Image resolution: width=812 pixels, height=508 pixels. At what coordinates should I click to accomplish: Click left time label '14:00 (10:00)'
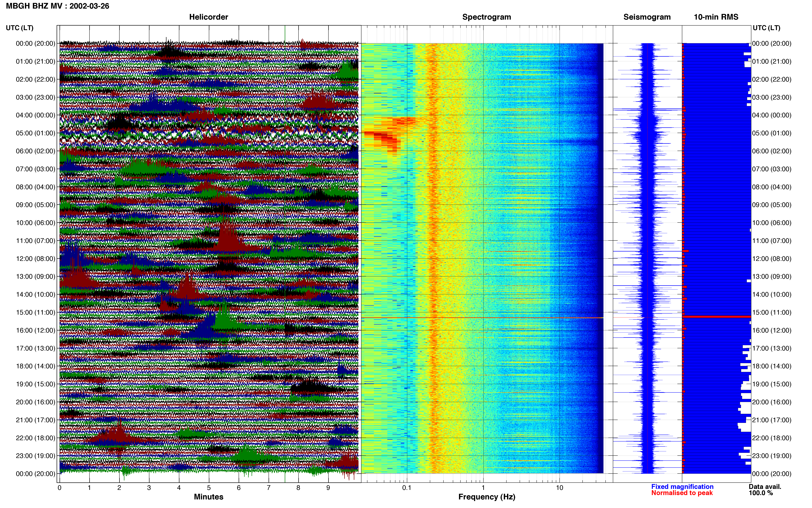(36, 294)
